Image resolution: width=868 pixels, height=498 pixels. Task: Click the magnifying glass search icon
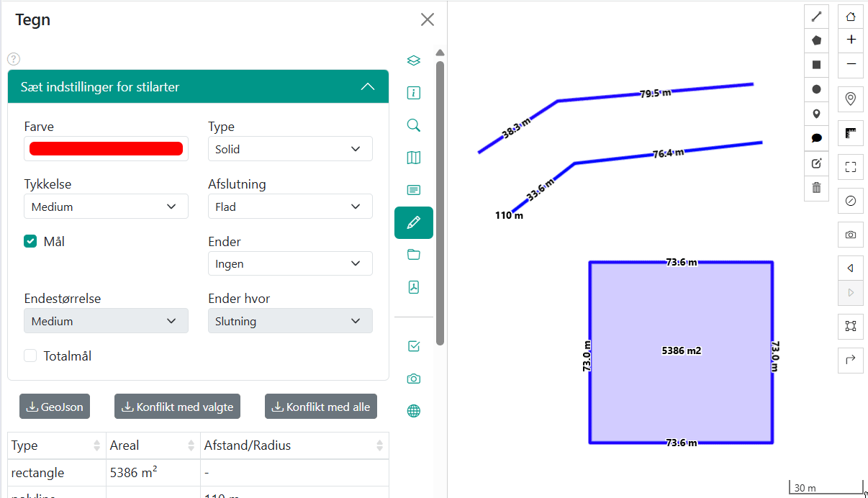[x=413, y=125]
